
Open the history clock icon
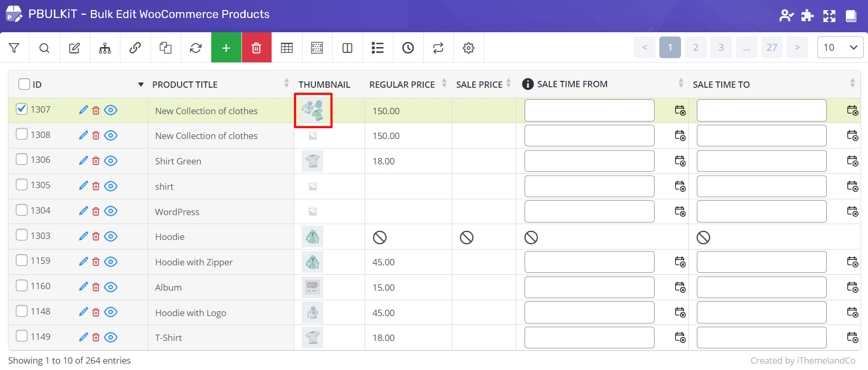coord(408,48)
